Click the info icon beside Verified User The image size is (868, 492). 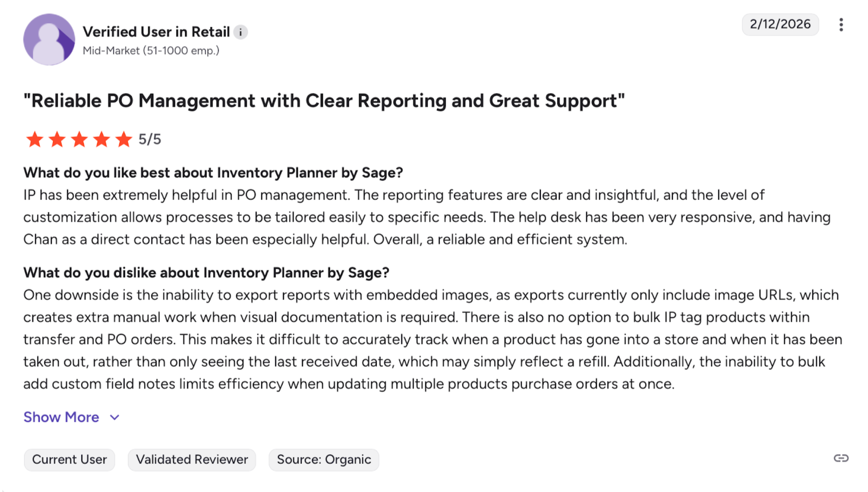[x=240, y=32]
